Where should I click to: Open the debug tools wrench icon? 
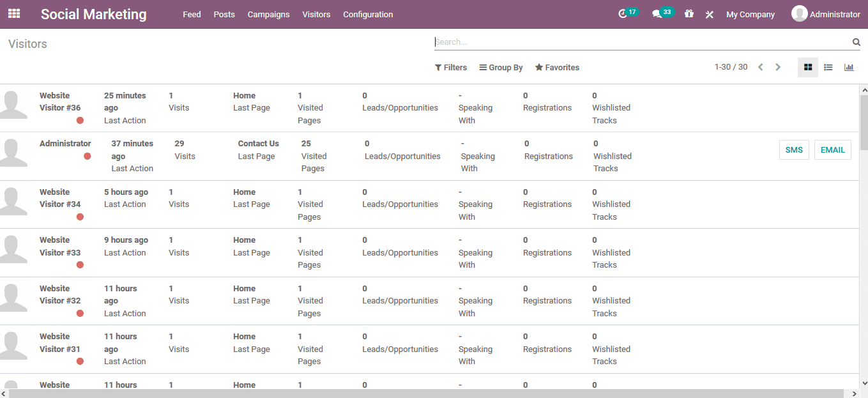point(709,14)
